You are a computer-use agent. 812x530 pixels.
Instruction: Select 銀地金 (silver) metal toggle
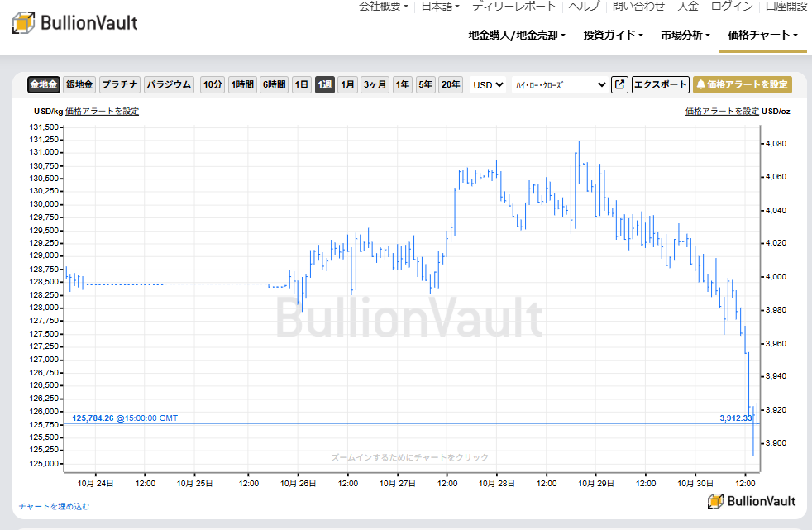click(79, 84)
